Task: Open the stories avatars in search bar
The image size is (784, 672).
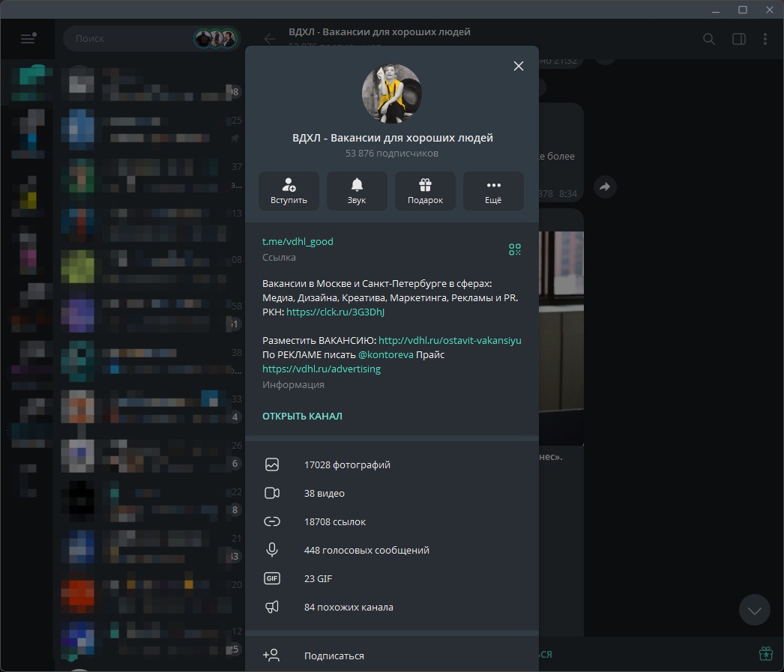Action: click(216, 38)
